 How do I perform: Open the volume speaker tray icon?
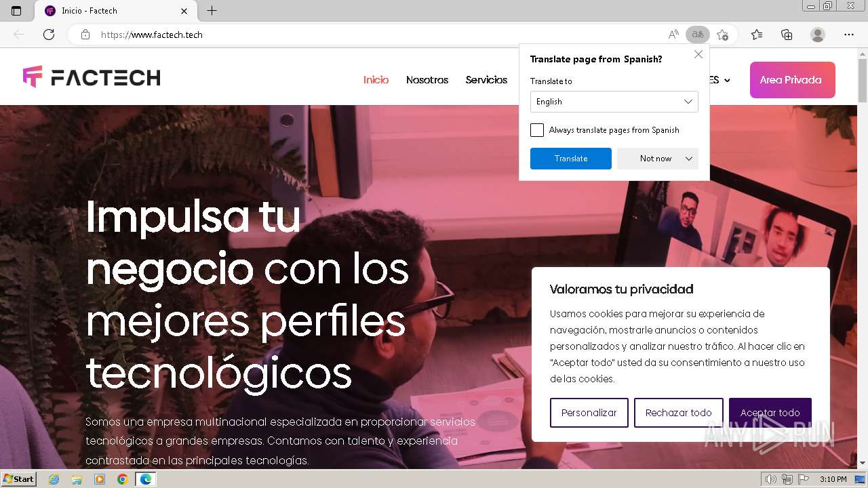pos(771,479)
